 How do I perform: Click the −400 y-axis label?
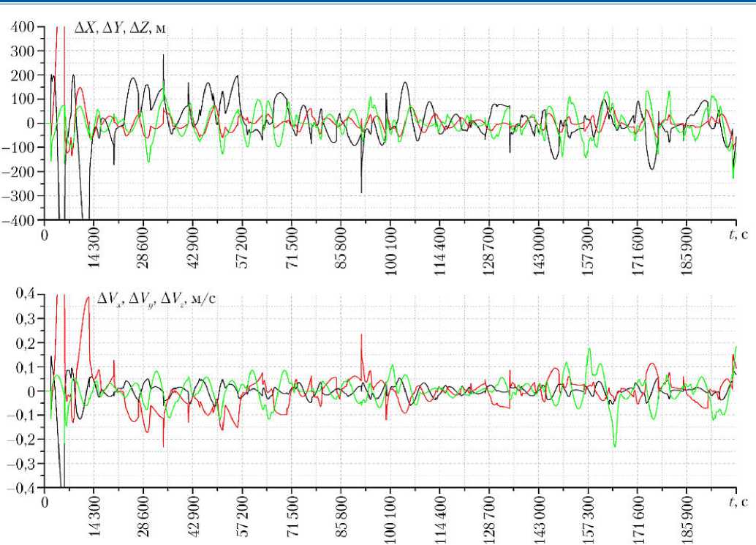18,220
